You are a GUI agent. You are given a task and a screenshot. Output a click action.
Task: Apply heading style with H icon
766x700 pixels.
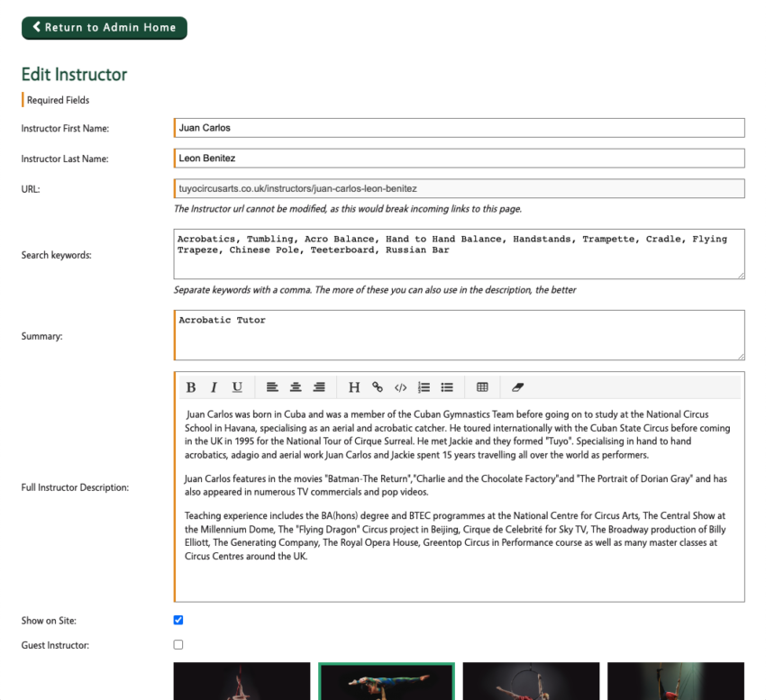click(x=354, y=387)
